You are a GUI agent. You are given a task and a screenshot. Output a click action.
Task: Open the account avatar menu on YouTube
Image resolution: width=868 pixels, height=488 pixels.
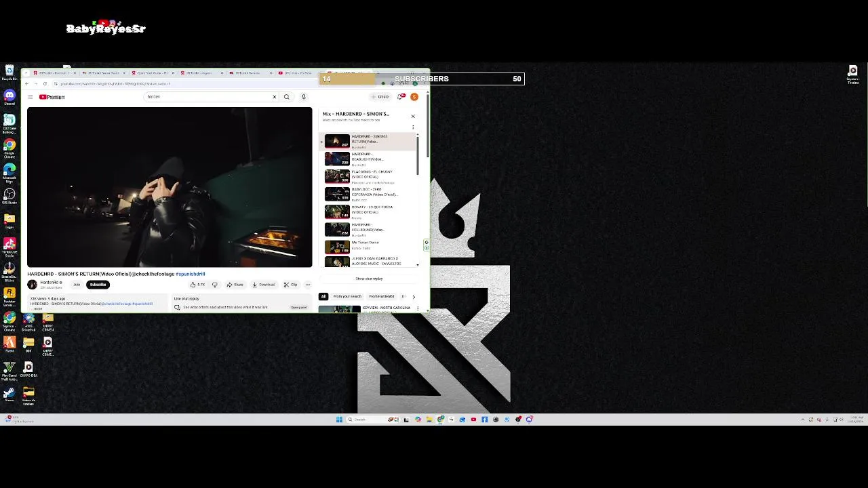[x=414, y=97]
